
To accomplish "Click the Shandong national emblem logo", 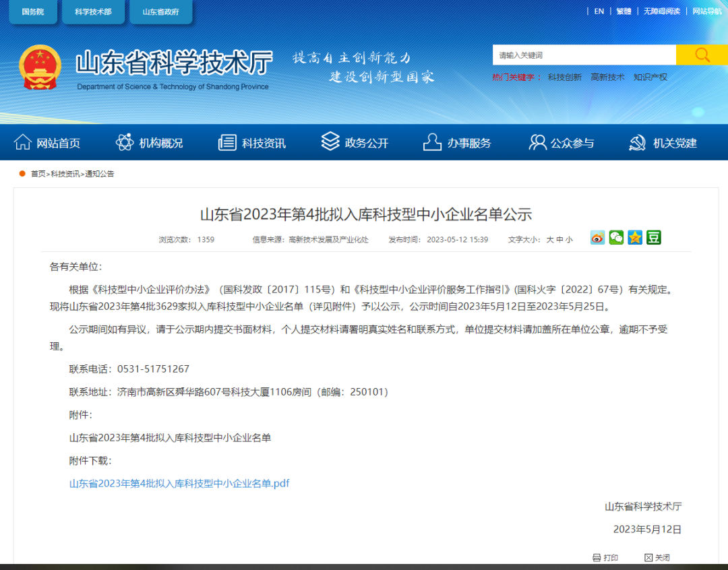I will pyautogui.click(x=39, y=68).
